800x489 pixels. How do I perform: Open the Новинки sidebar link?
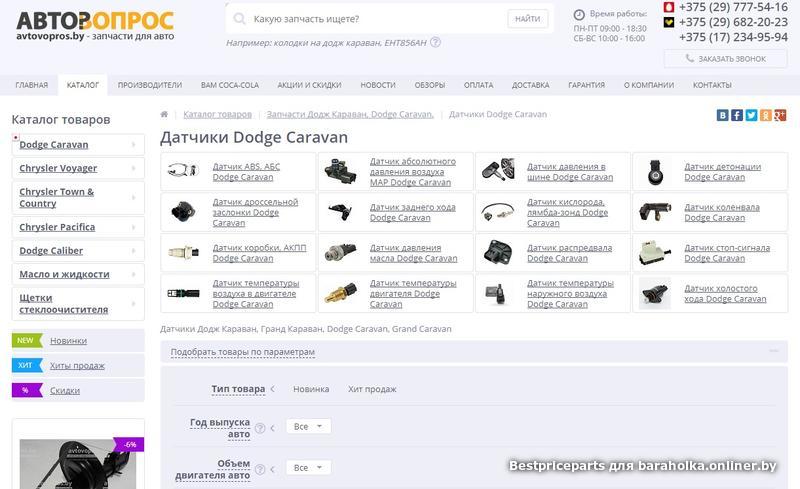click(x=68, y=340)
